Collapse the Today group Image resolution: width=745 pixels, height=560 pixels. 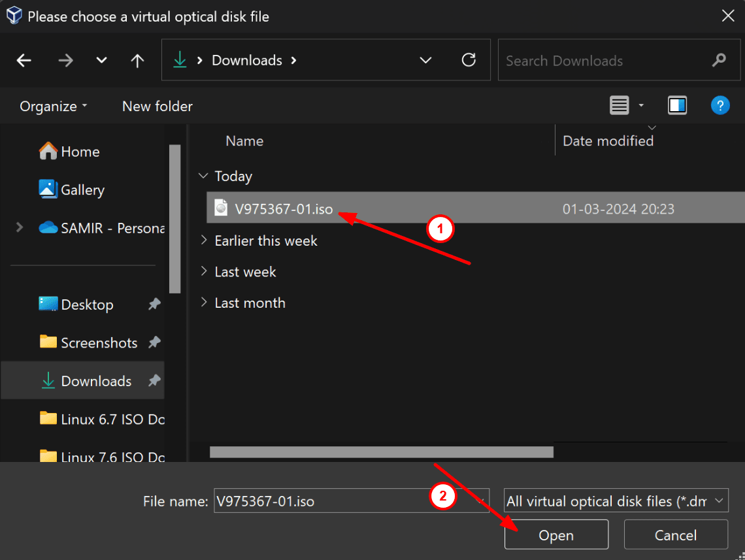[x=203, y=176]
